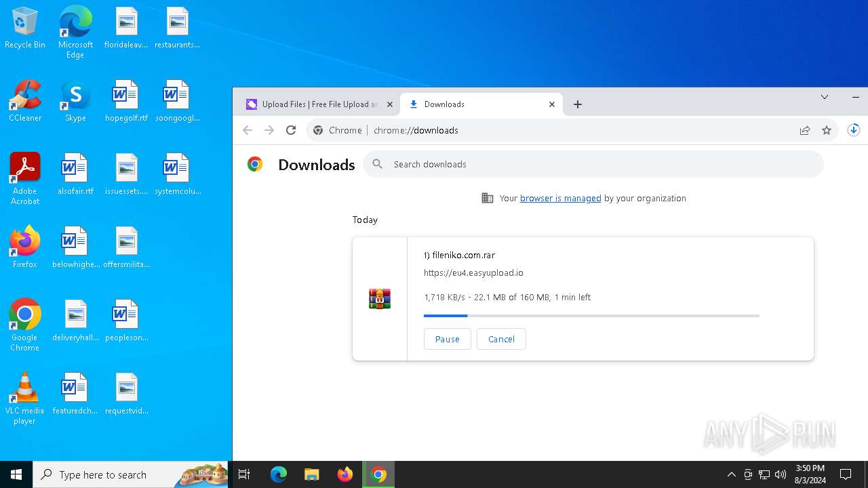Click the eu4.easyupload.io source link
This screenshot has height=488, width=868.
point(473,272)
